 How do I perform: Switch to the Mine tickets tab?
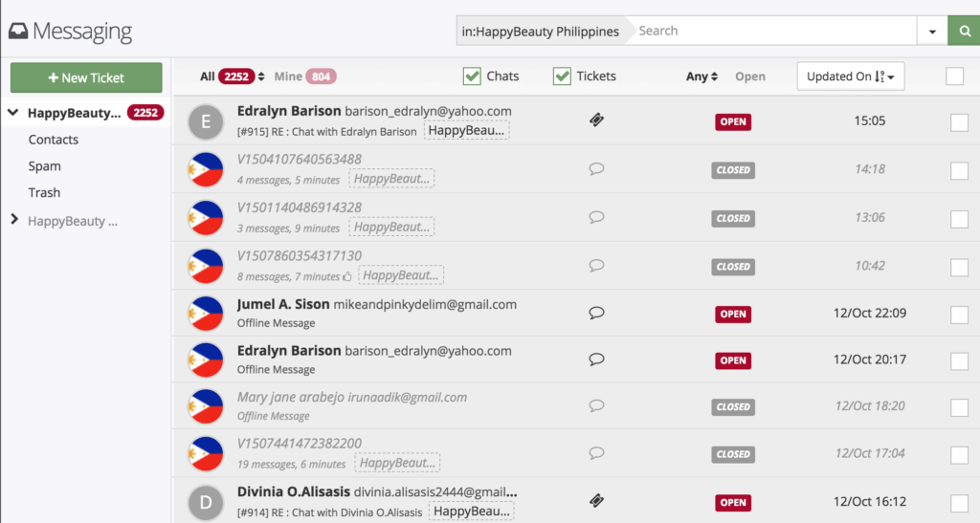[x=288, y=76]
